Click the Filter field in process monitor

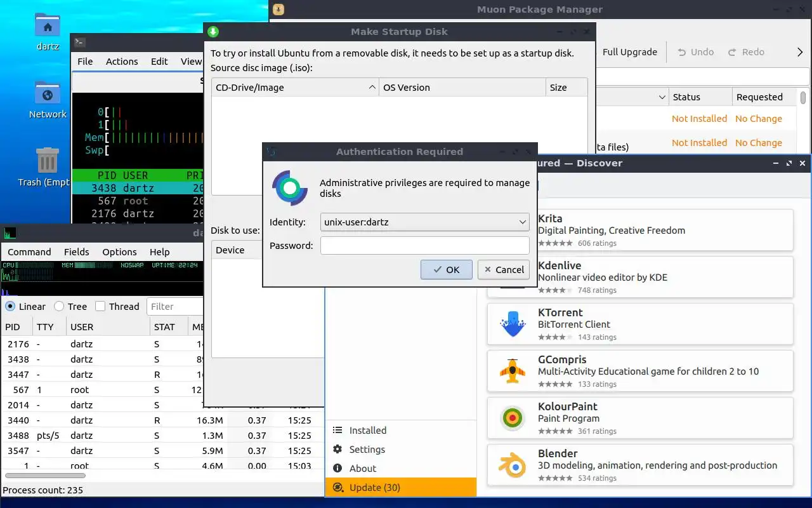[174, 306]
